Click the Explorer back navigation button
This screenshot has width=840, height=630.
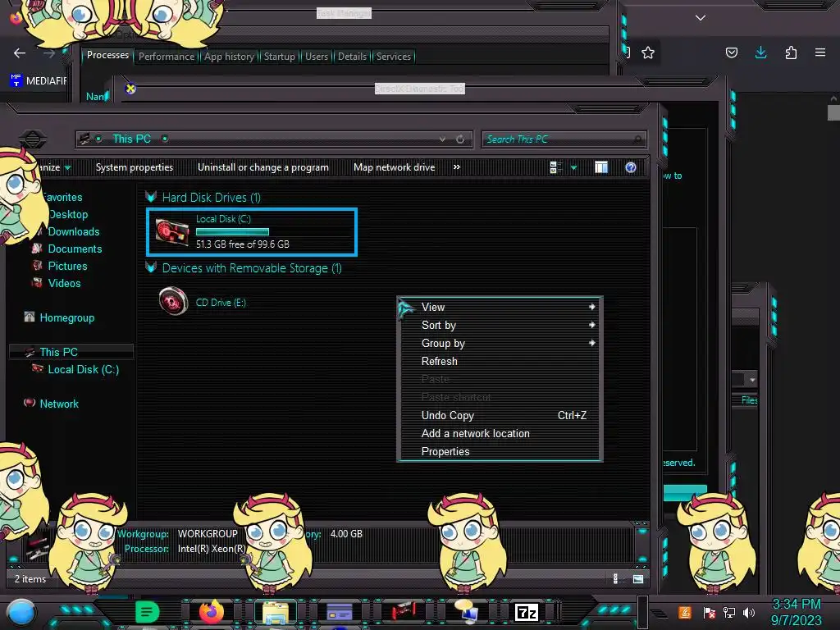(x=33, y=139)
